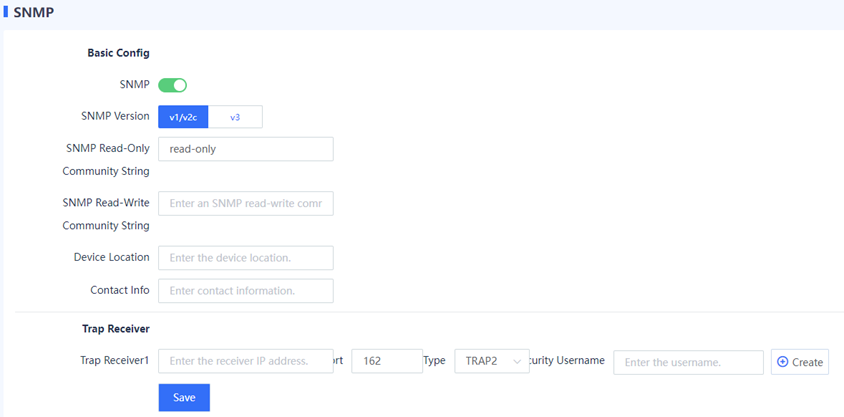Screen dimensions: 844x417
Task: Save the SNMP configuration
Action: (x=184, y=398)
